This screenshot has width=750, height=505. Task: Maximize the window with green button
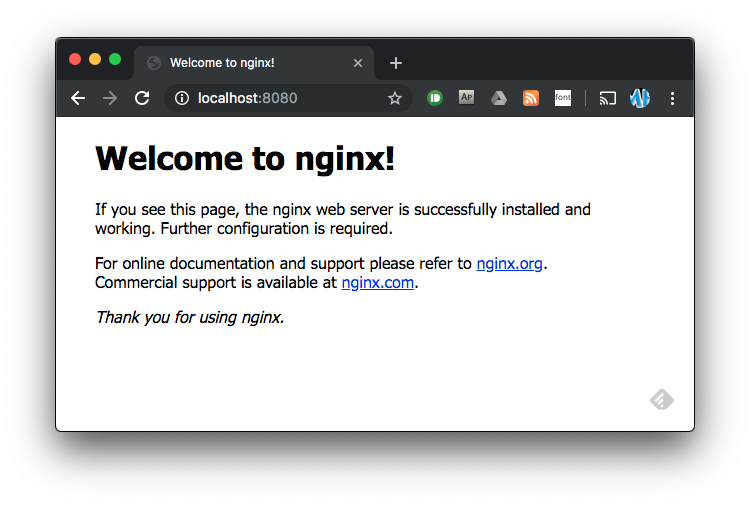(115, 59)
